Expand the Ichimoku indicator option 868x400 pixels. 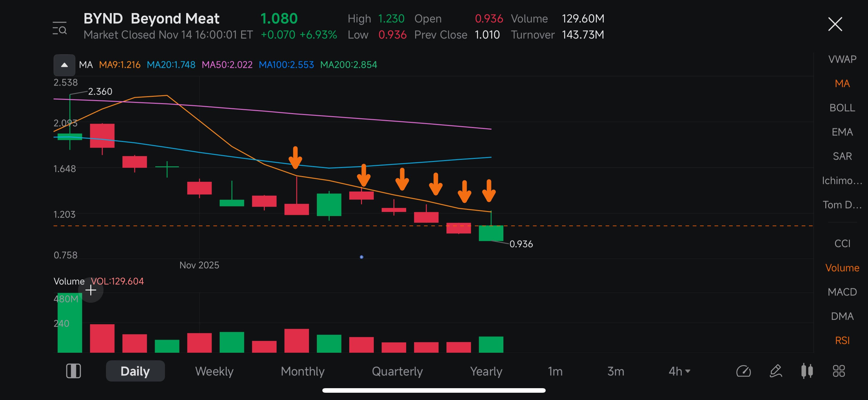click(x=842, y=181)
